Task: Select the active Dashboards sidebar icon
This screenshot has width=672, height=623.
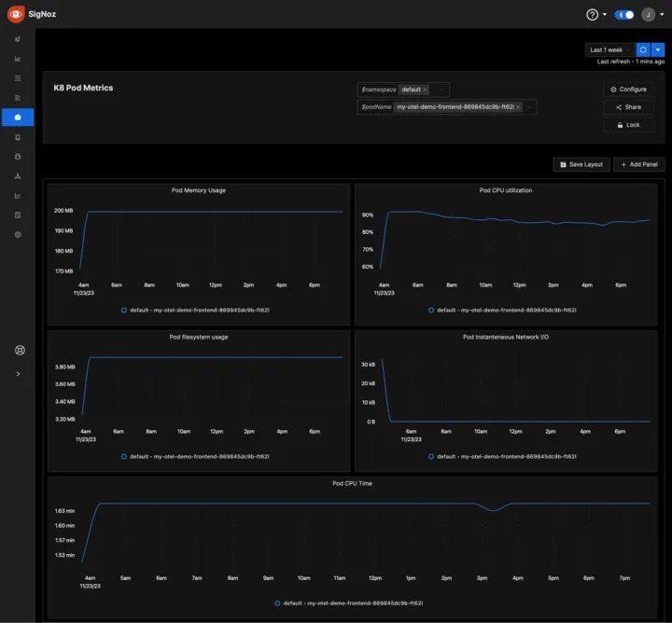Action: click(18, 118)
